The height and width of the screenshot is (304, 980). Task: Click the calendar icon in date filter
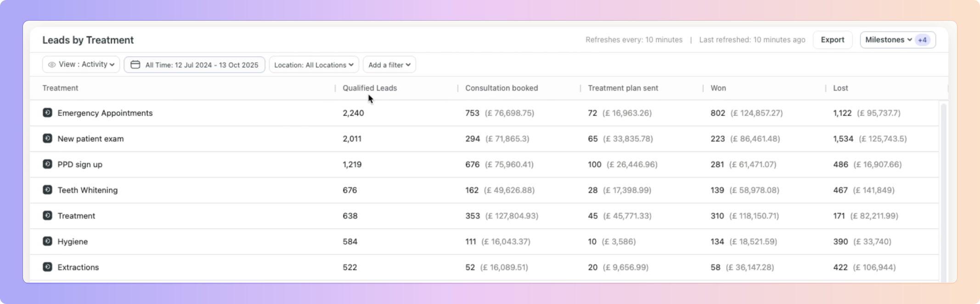pos(135,65)
